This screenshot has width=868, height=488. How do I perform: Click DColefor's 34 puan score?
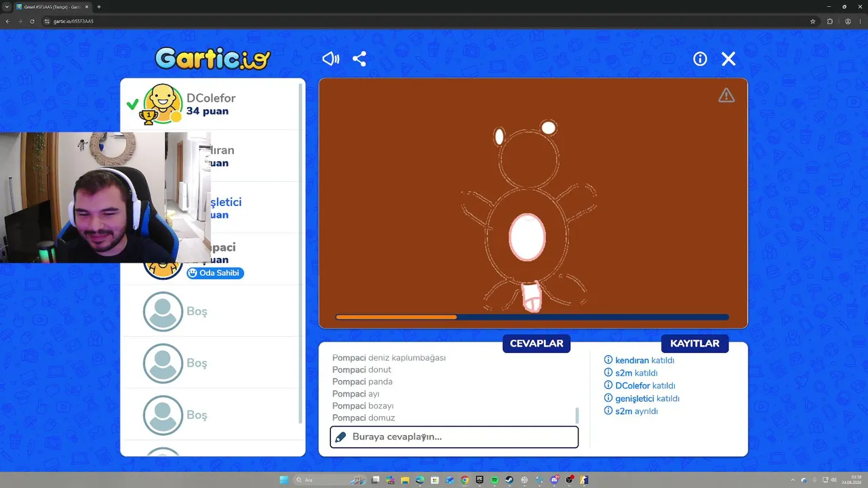(x=208, y=111)
